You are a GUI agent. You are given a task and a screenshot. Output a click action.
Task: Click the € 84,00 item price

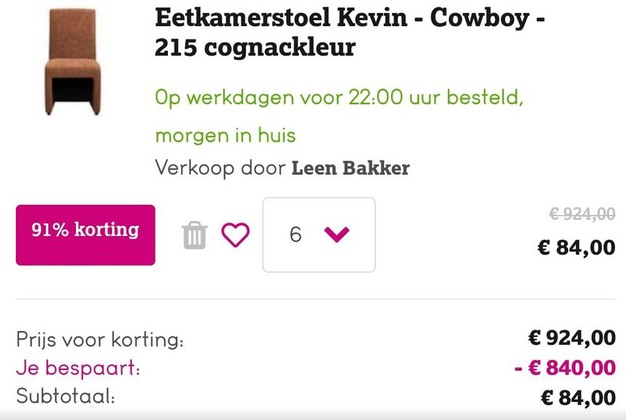click(576, 247)
